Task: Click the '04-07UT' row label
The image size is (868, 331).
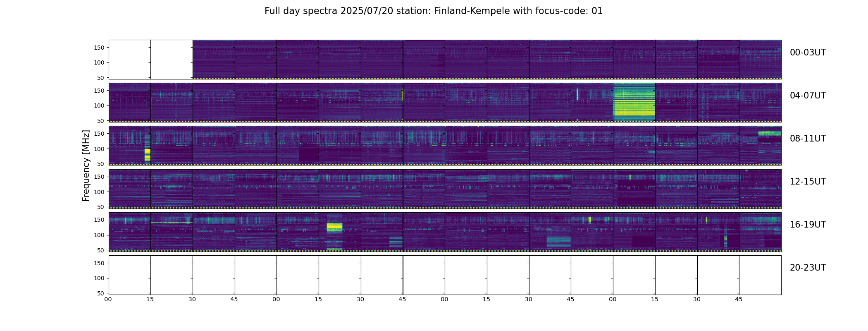Action: click(x=808, y=96)
